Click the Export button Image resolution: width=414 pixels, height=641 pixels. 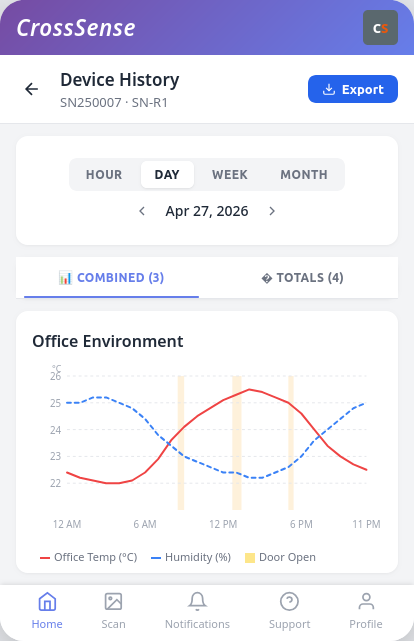coord(353,89)
